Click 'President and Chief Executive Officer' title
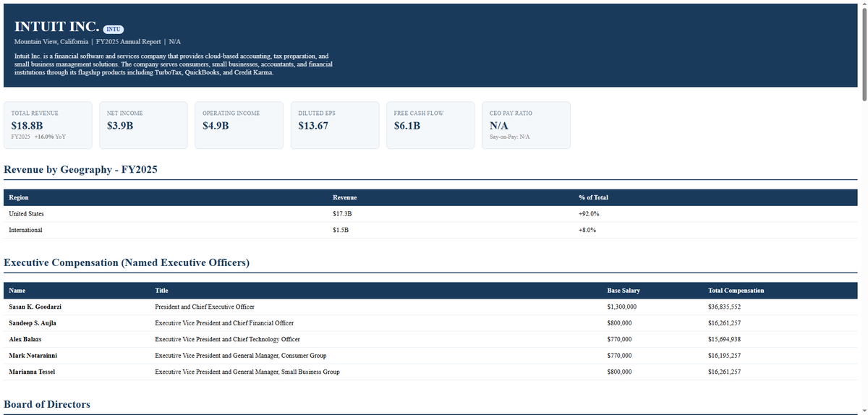The width and height of the screenshot is (868, 415). coord(205,307)
